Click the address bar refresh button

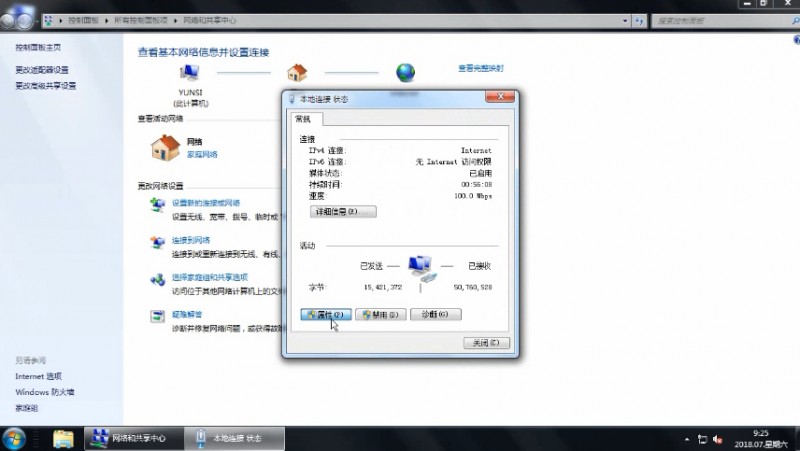click(x=639, y=21)
